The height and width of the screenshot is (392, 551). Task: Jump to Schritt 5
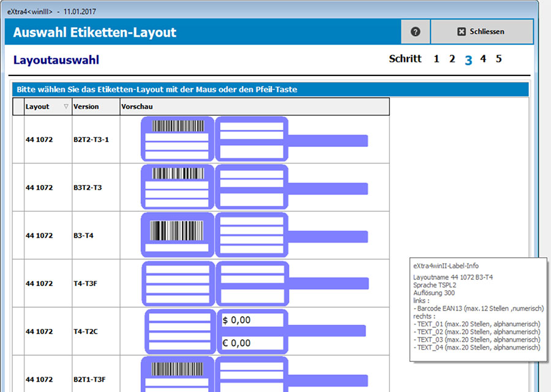[498, 59]
